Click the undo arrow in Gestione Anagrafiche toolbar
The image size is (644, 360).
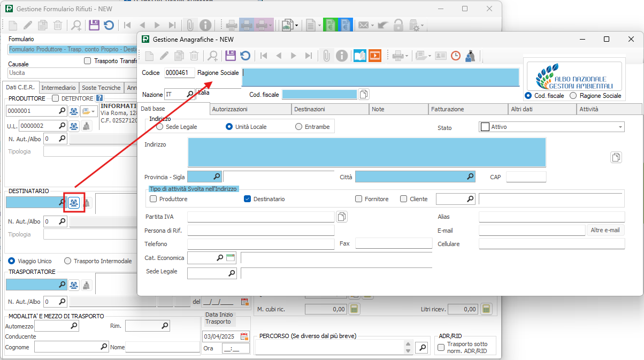click(245, 56)
